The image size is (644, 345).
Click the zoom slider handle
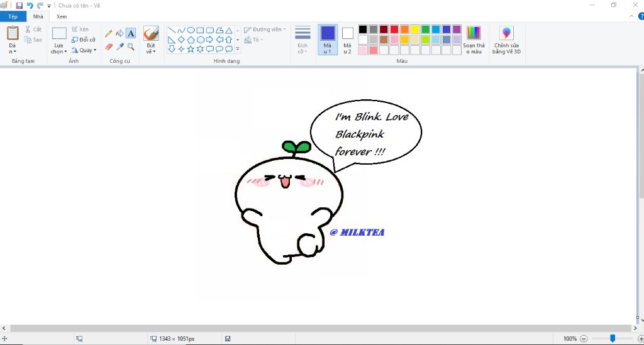click(613, 339)
